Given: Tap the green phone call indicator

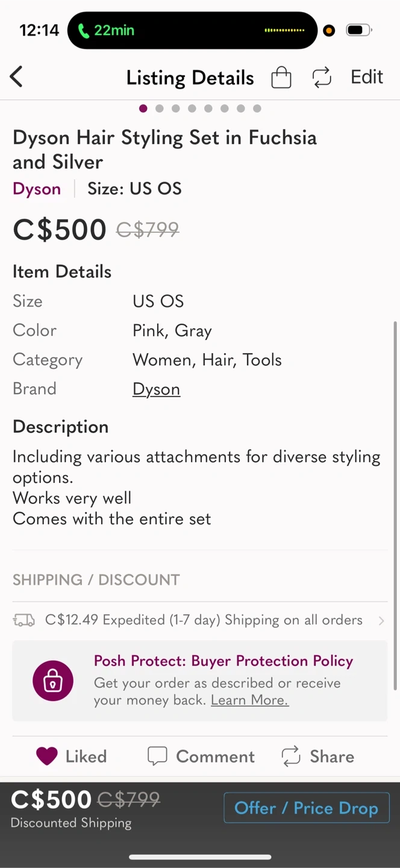Looking at the screenshot, I should 83,31.
